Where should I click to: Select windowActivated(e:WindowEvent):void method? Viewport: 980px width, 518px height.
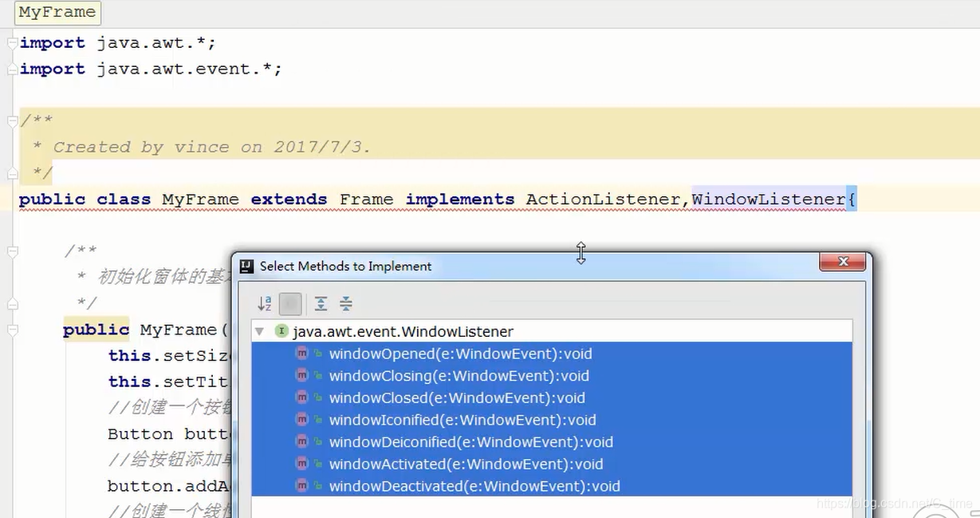[552, 465]
